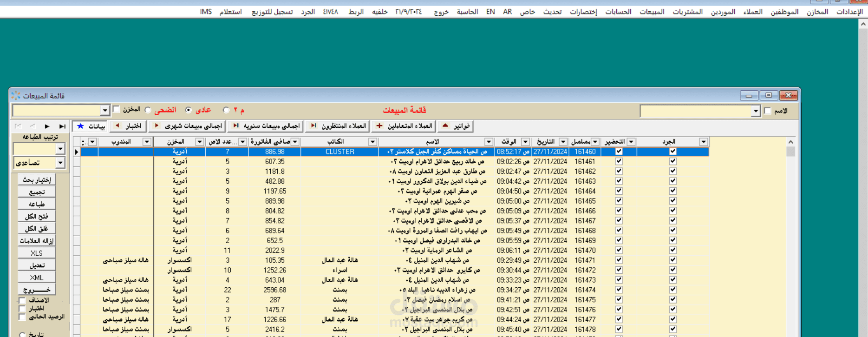
Task: Click the CLUSTER cell in الكاتب column
Action: [x=339, y=152]
